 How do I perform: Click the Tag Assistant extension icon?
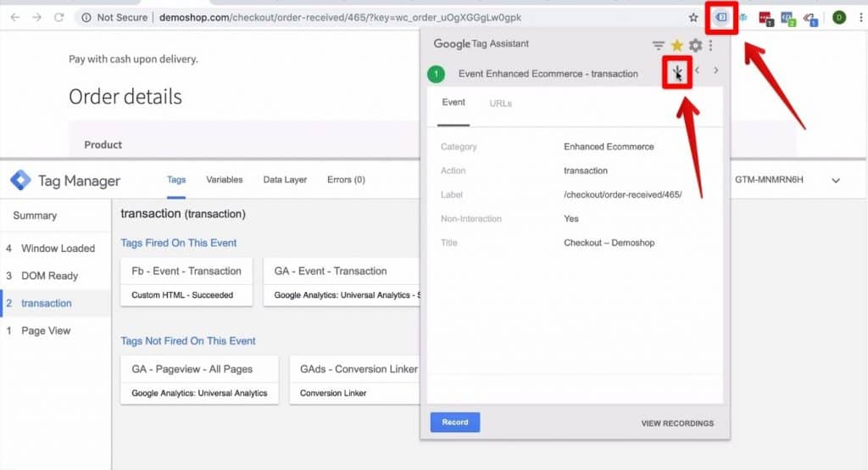tap(721, 17)
